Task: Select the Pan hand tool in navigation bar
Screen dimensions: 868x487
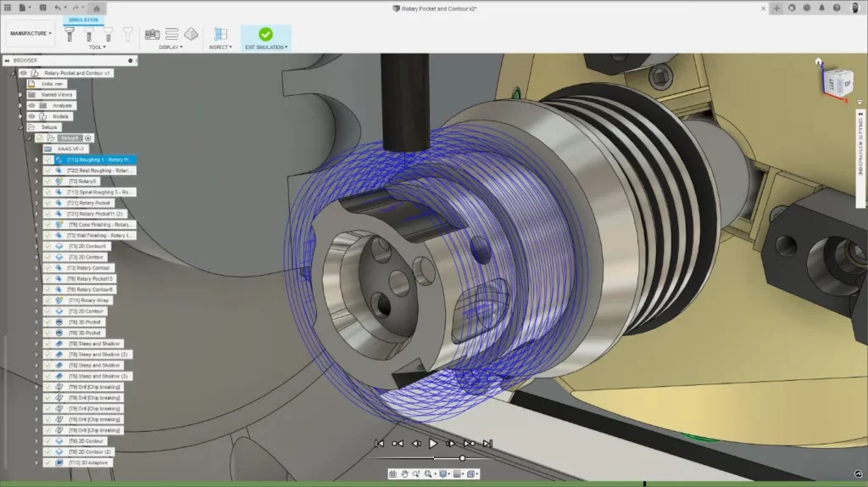Action: tap(405, 473)
